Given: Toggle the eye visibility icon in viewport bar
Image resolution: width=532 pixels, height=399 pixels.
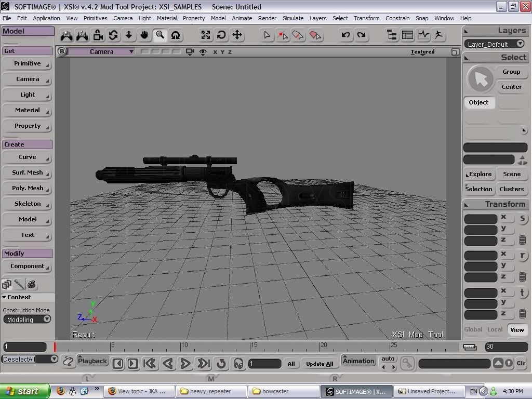Looking at the screenshot, I should click(203, 52).
